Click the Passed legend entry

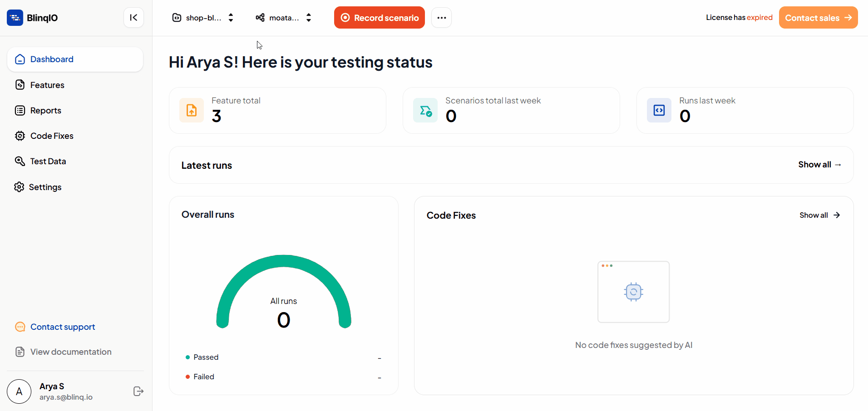[202, 357]
